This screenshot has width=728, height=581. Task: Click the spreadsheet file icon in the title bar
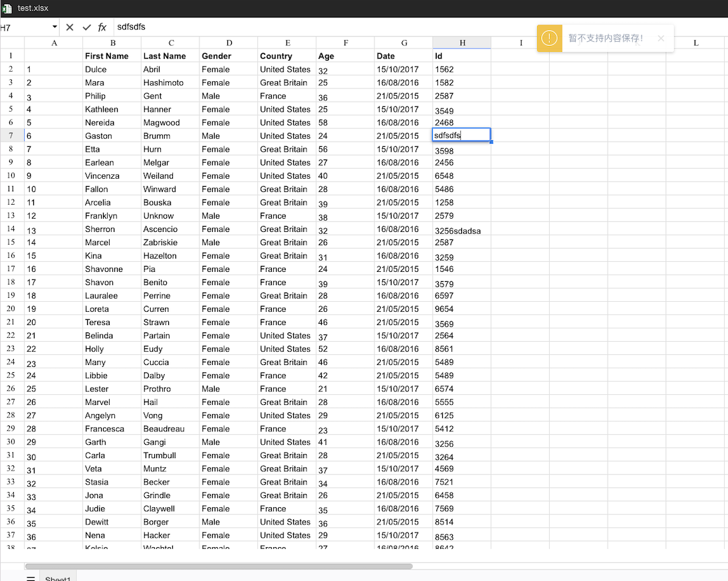[x=8, y=9]
